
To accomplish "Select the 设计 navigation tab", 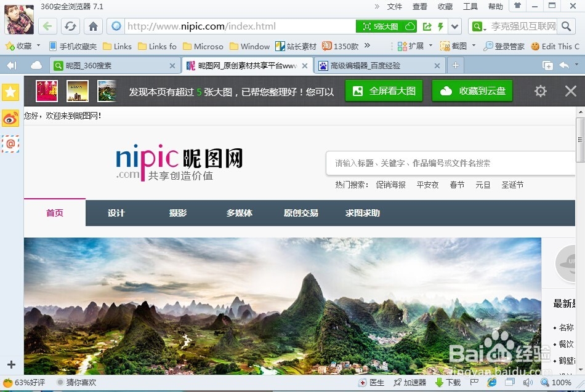I will (x=116, y=212).
